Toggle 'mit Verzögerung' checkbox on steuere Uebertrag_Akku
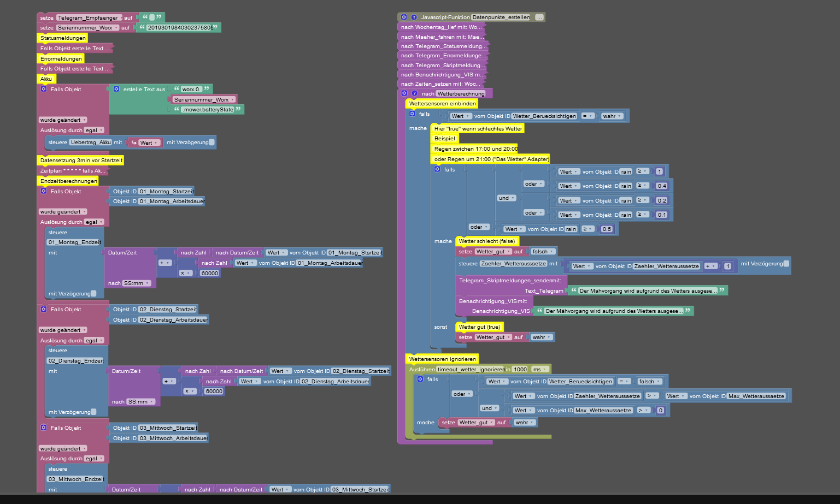The width and height of the screenshot is (840, 504). pyautogui.click(x=212, y=143)
